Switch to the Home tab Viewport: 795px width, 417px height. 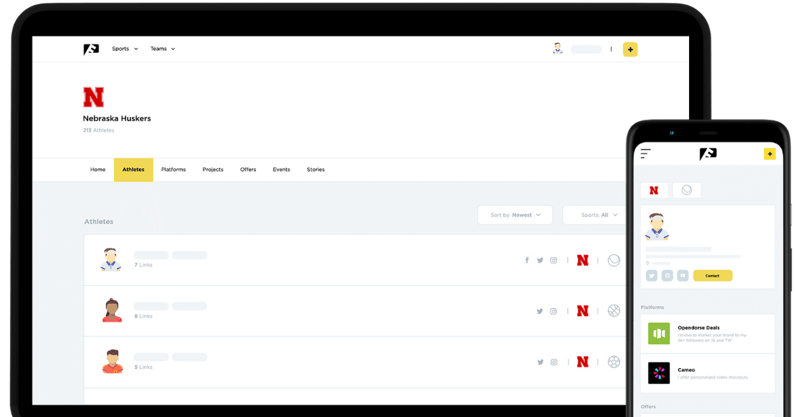click(98, 169)
